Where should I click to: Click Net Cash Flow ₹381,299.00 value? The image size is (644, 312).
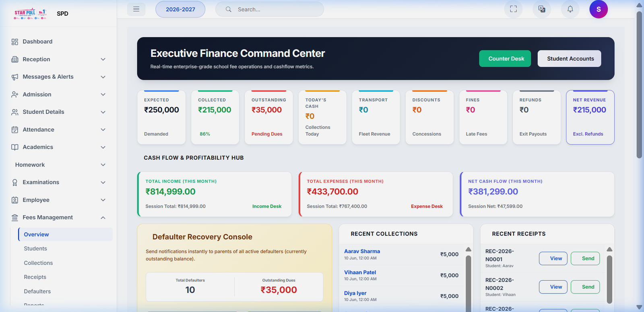(x=493, y=191)
